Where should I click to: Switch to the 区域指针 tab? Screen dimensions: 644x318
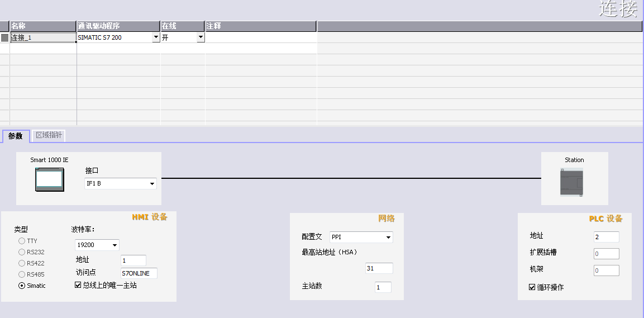[x=49, y=135]
